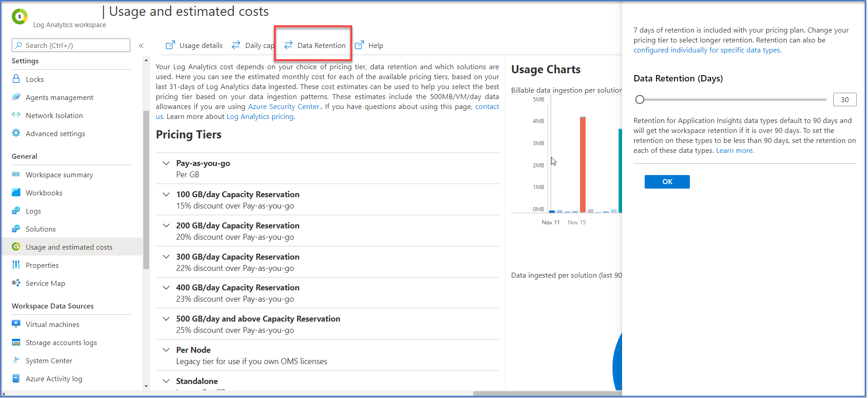Screen dimensions: 868x398
Task: Click the sidebar Search (Ctrl+/) field
Action: [71, 45]
